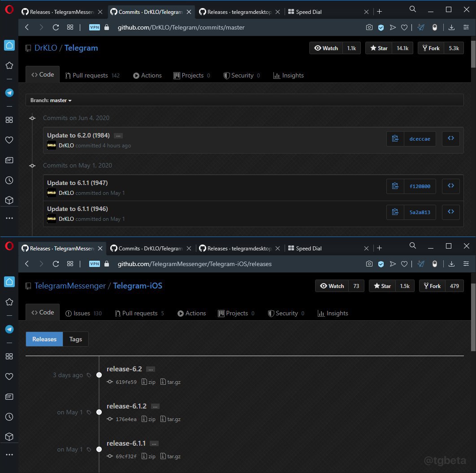Viewport: 476px width, 473px height.
Task: Open Bookmarks heart in bottom sidebar
Action: pyautogui.click(x=9, y=377)
